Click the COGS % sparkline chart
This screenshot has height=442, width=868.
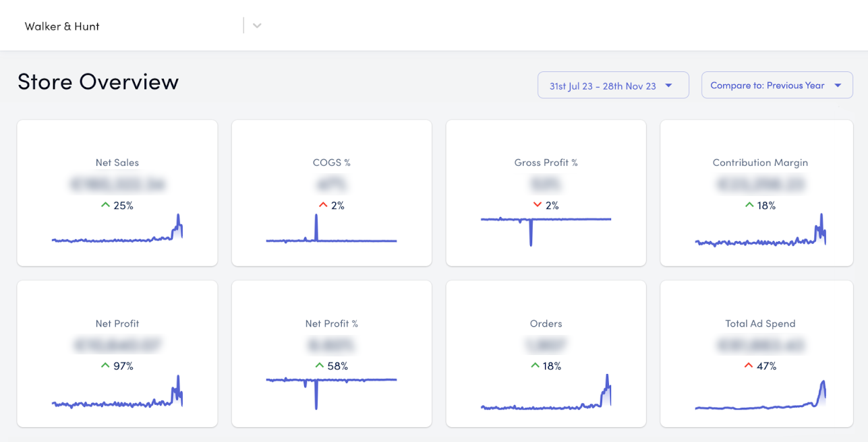click(x=331, y=232)
